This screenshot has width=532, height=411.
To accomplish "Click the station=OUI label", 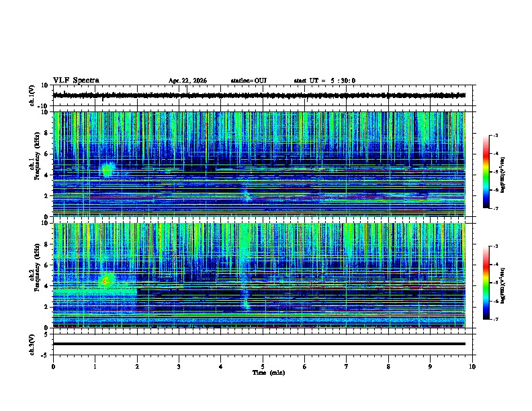I will pos(249,81).
